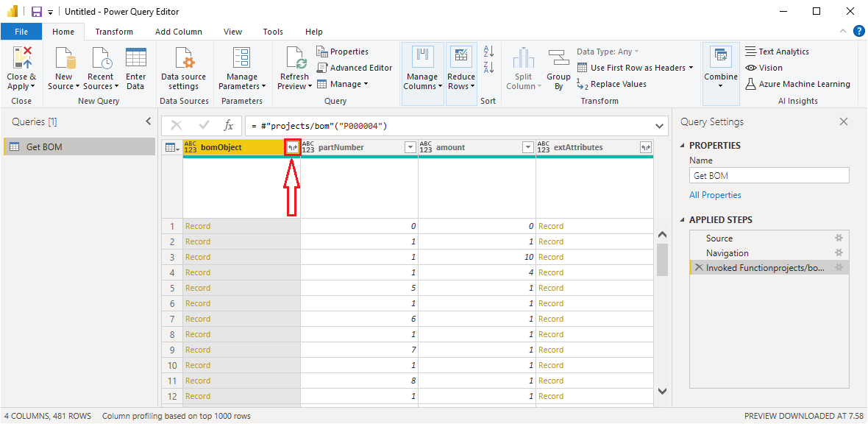Image resolution: width=868 pixels, height=424 pixels.
Task: Click the query Name input field
Action: [769, 176]
